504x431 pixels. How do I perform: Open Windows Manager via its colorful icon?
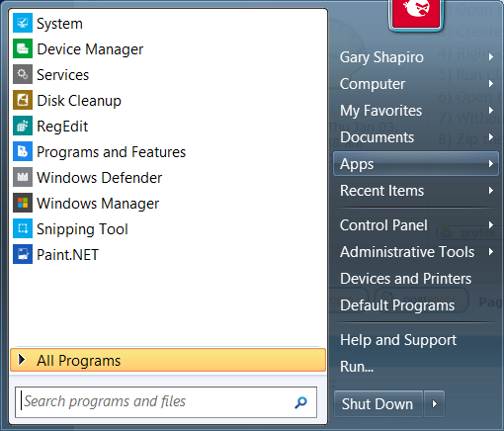(x=23, y=203)
